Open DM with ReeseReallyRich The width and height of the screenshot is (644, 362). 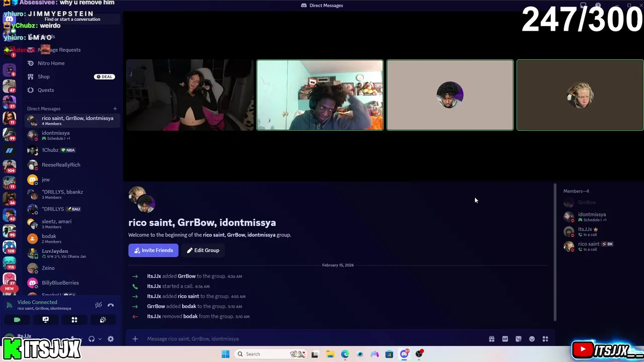point(72,165)
